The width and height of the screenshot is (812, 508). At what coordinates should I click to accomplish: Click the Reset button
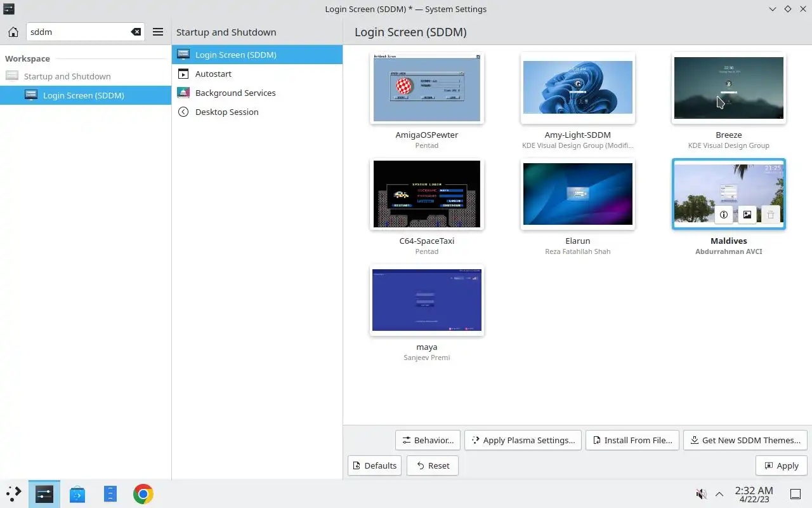point(433,465)
